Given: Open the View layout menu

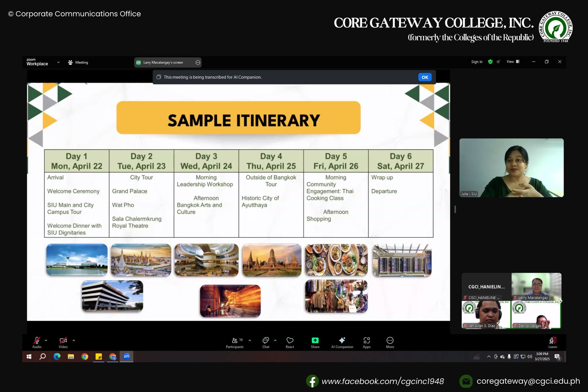Looking at the screenshot, I should 513,61.
